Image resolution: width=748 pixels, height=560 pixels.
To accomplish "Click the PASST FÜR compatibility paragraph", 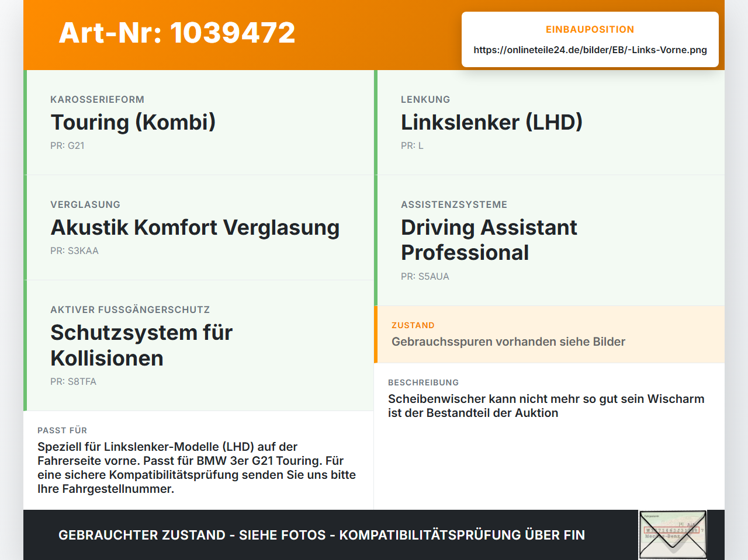I will [197, 468].
